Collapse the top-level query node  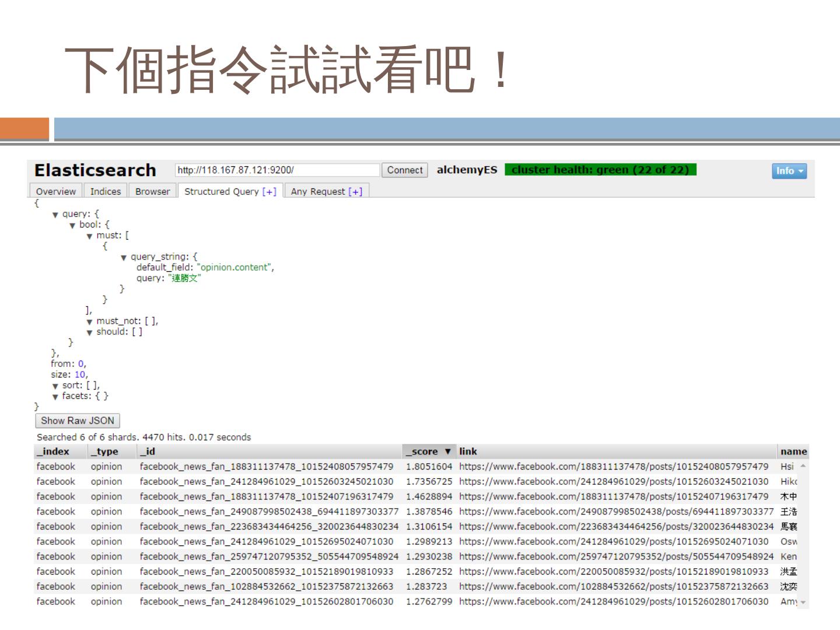pyautogui.click(x=55, y=215)
